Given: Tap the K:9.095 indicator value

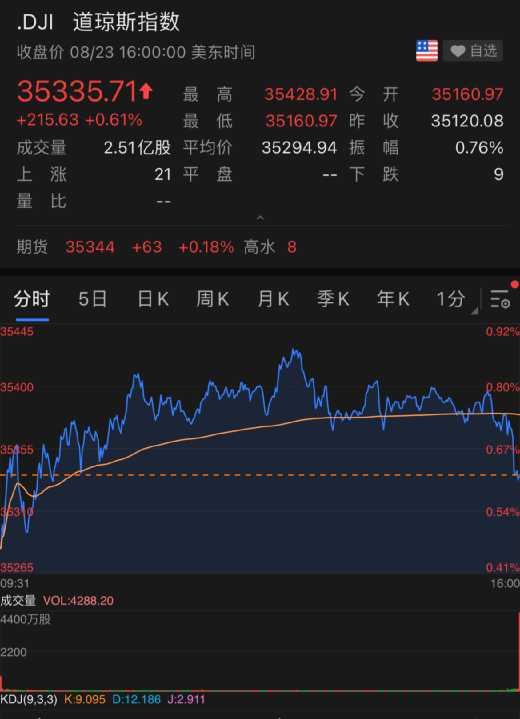Looking at the screenshot, I should coord(85,700).
